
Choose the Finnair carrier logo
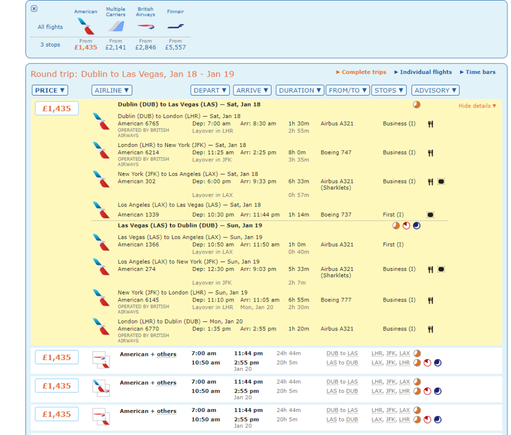pyautogui.click(x=175, y=26)
